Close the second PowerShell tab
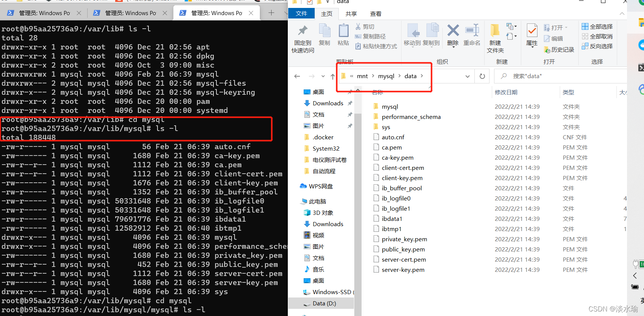Viewport: 644px width, 316px height. click(x=165, y=13)
